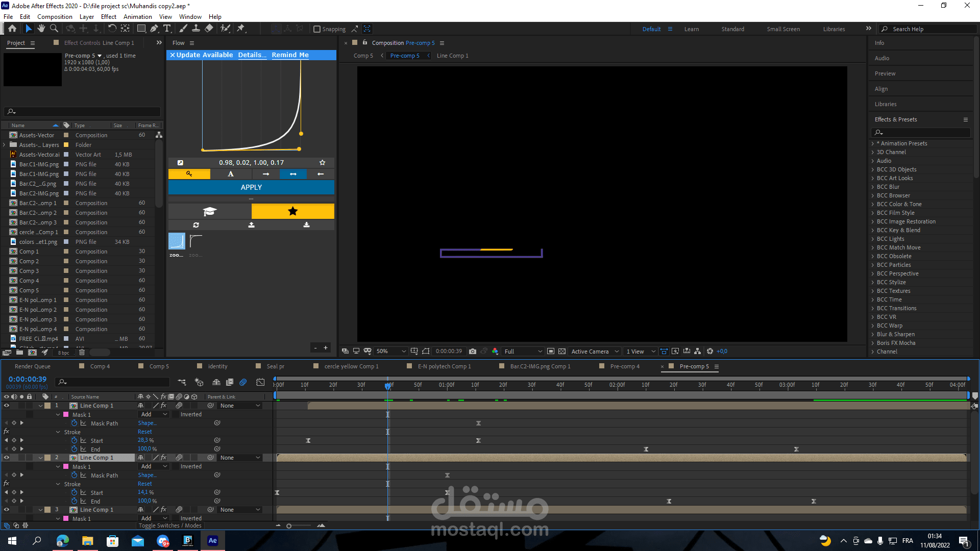Select Comp 3 in Project panel
Screen dimensions: 980x551
coord(29,271)
